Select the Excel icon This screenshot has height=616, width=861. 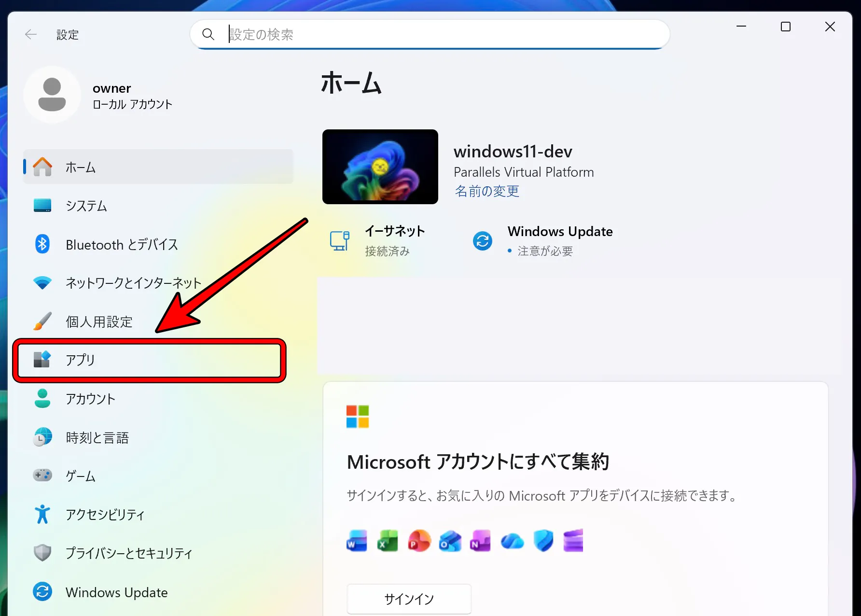(x=387, y=541)
